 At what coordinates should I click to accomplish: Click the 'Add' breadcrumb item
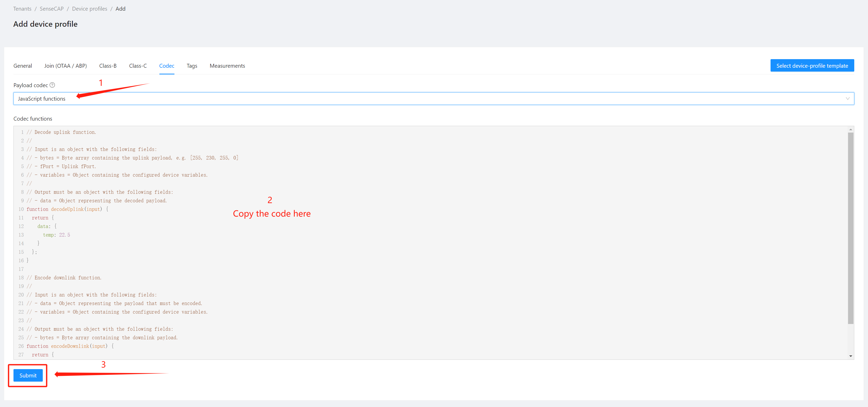click(x=120, y=9)
